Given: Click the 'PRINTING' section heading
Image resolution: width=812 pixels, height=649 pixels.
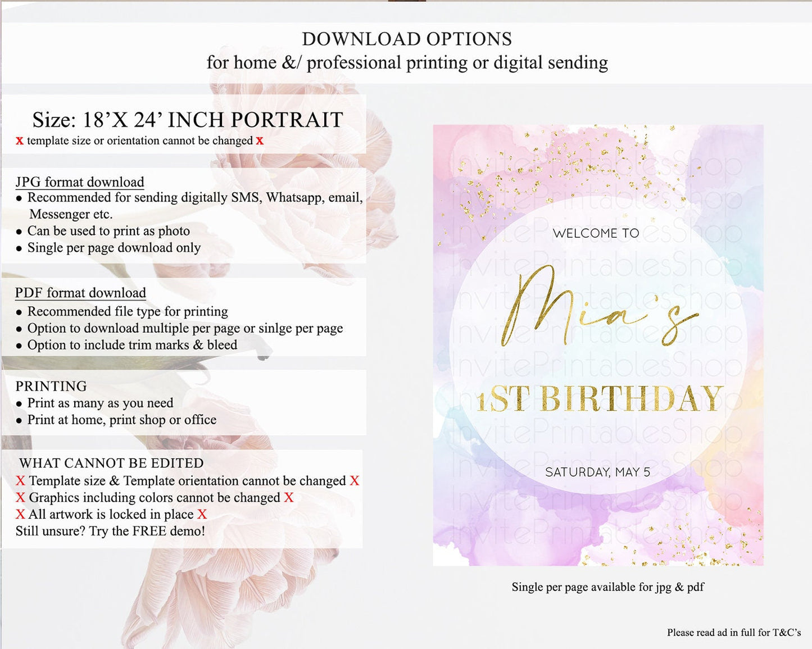Looking at the screenshot, I should pyautogui.click(x=51, y=386).
